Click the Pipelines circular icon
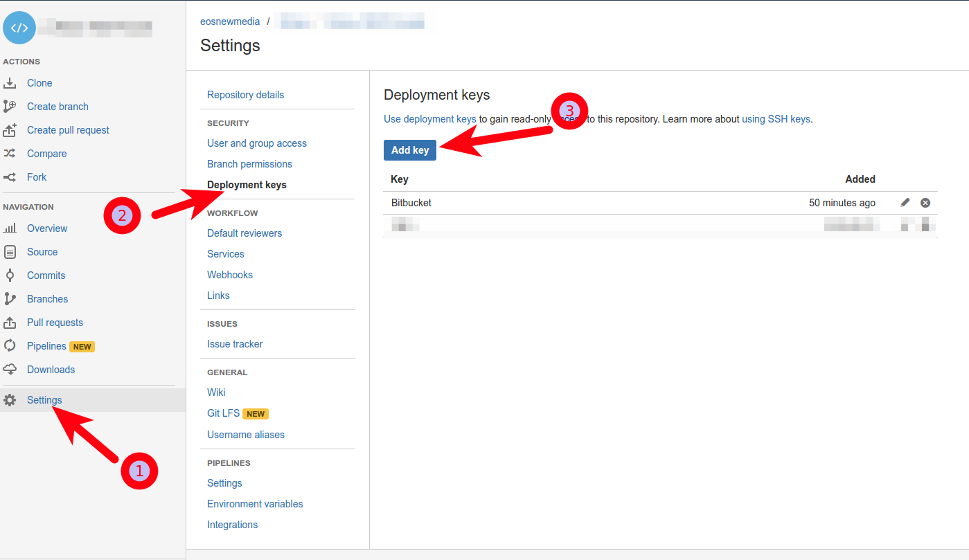Viewport: 969px width, 560px height. [x=10, y=346]
